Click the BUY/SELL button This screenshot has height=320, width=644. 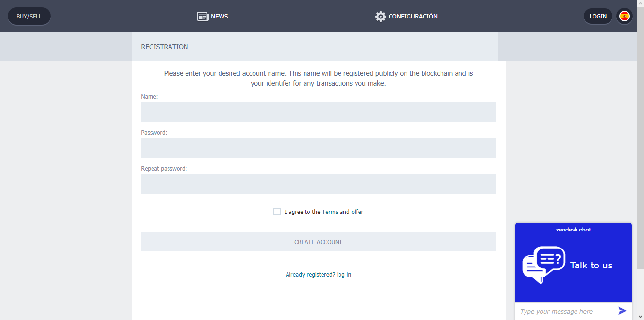tap(29, 16)
